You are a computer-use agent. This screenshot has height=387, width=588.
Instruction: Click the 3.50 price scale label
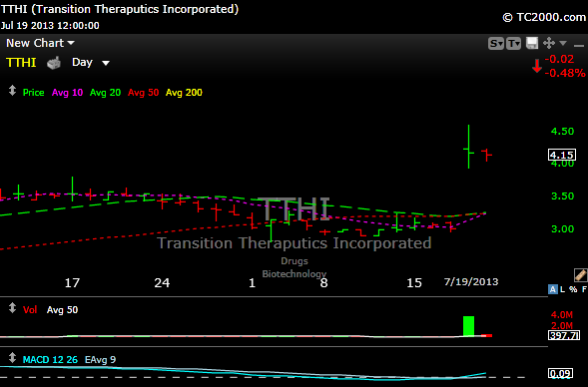coord(562,195)
